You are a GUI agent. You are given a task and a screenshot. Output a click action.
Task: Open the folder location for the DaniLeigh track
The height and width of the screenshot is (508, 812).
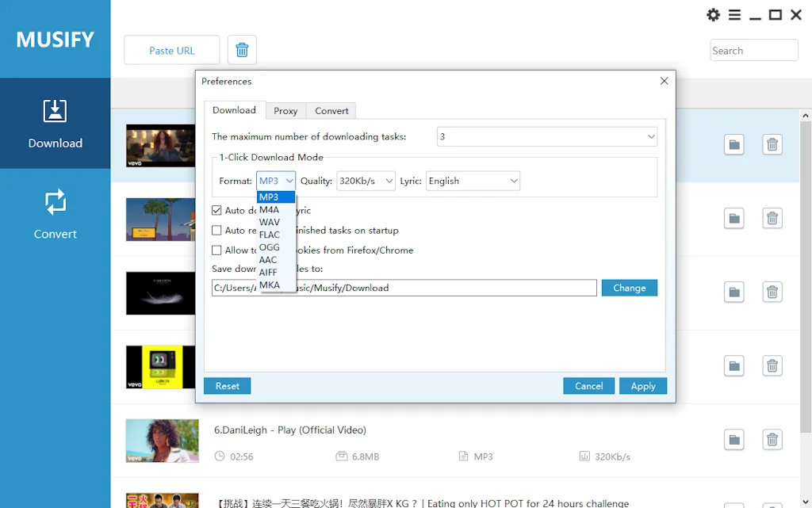pyautogui.click(x=733, y=439)
